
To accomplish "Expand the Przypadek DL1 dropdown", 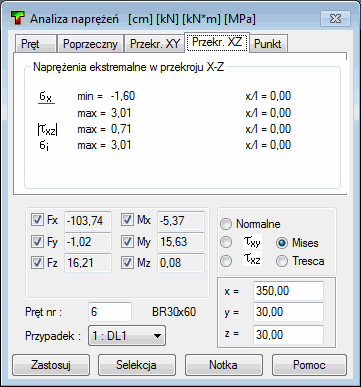I will tap(127, 336).
